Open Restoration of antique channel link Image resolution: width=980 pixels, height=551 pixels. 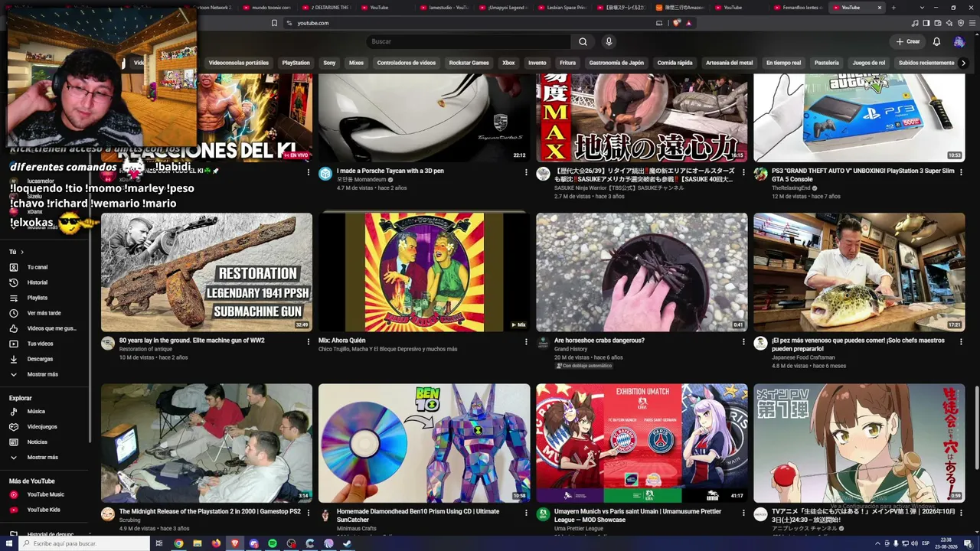[x=145, y=349]
